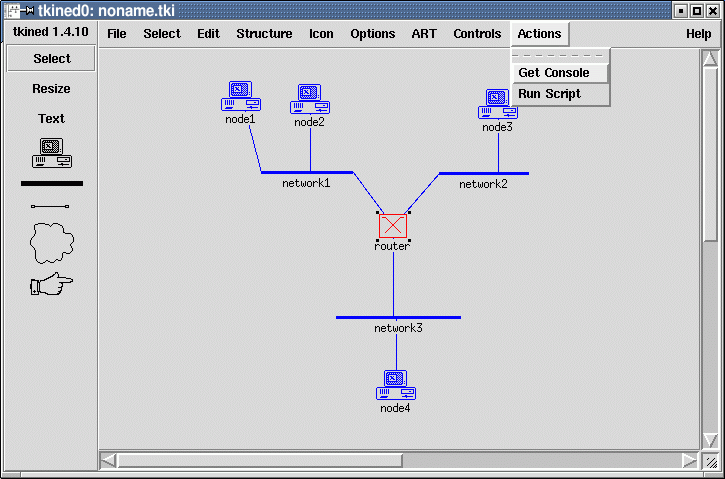Open the File menu
Viewport: 725px width, 479px height.
(x=117, y=34)
